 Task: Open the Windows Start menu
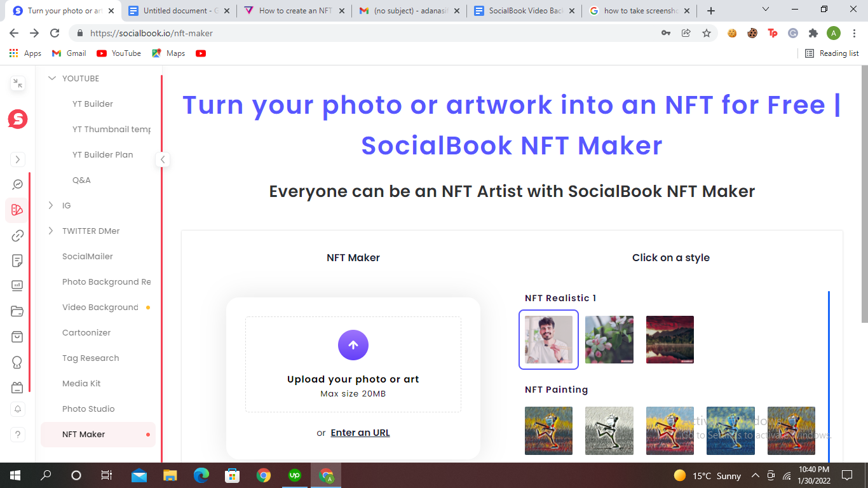[x=15, y=475]
